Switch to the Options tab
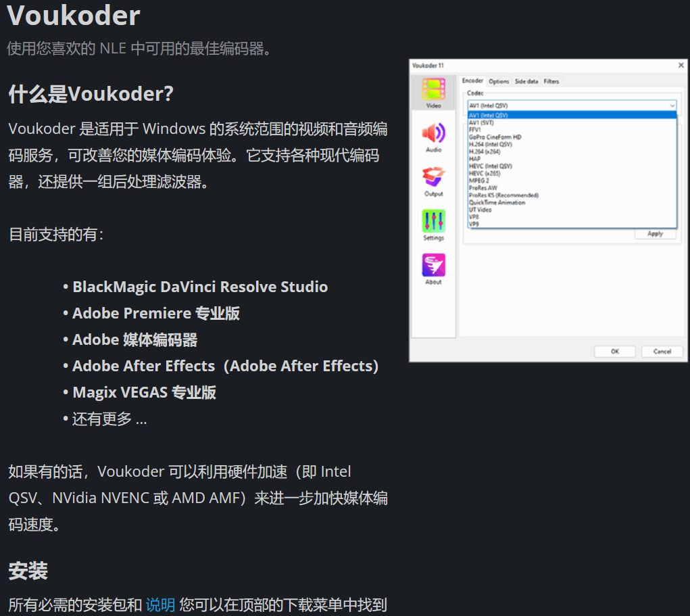 pos(499,81)
